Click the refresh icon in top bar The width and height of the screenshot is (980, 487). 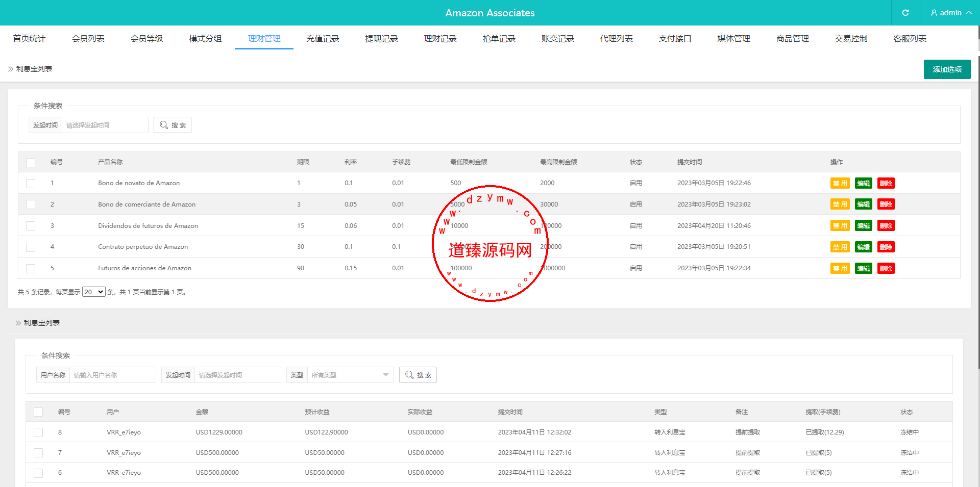coord(905,13)
